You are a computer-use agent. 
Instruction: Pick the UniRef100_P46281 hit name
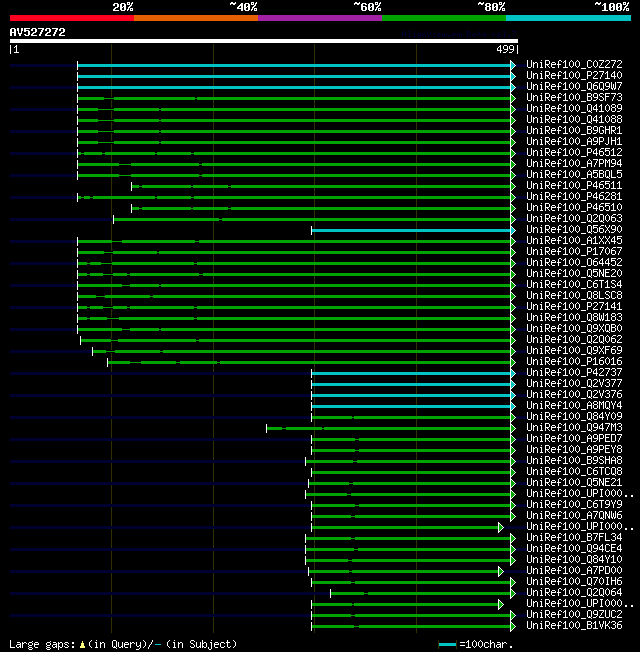pyautogui.click(x=574, y=196)
